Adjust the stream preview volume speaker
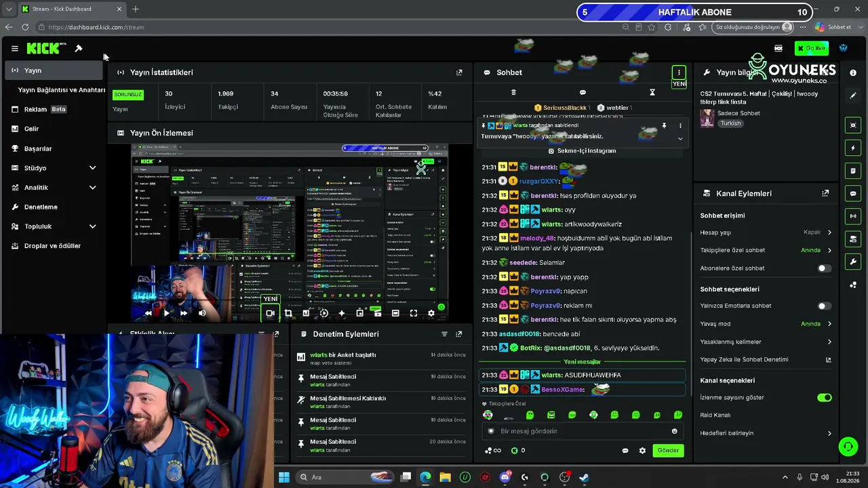868x488 pixels. pos(202,313)
